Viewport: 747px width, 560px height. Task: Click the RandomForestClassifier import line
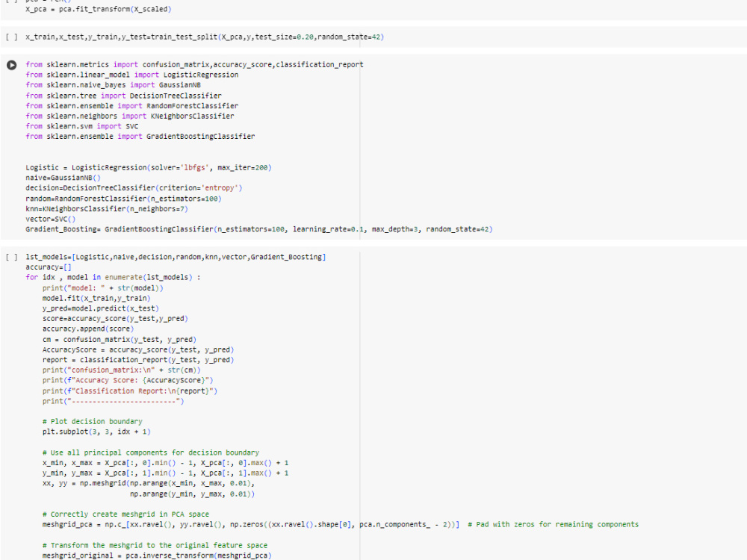(132, 106)
